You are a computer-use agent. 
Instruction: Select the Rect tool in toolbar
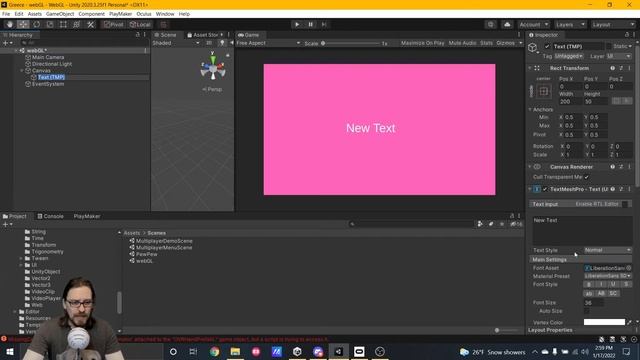pyautogui.click(x=63, y=24)
